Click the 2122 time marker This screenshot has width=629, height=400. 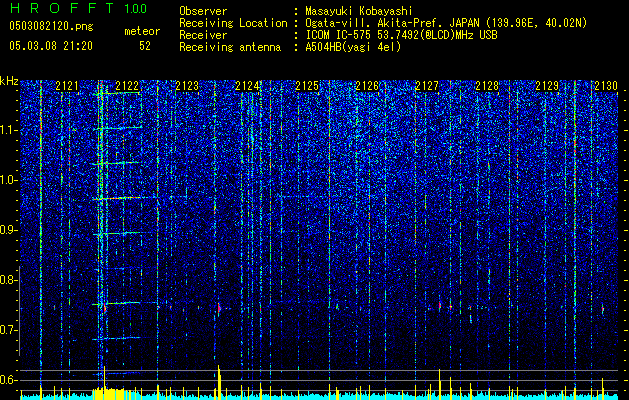pos(127,86)
